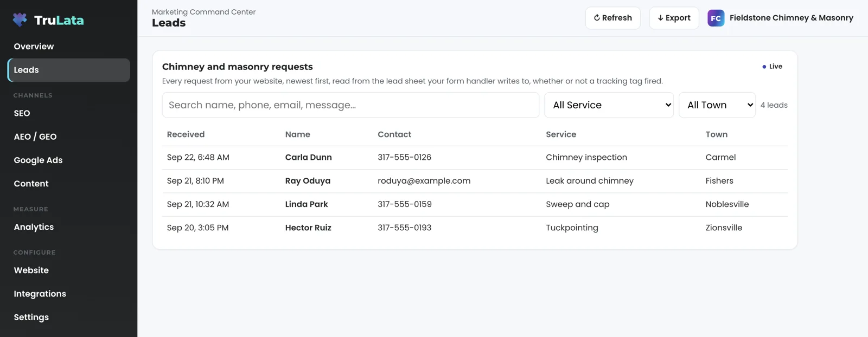
Task: Click the Live status indicator dot
Action: pyautogui.click(x=764, y=67)
